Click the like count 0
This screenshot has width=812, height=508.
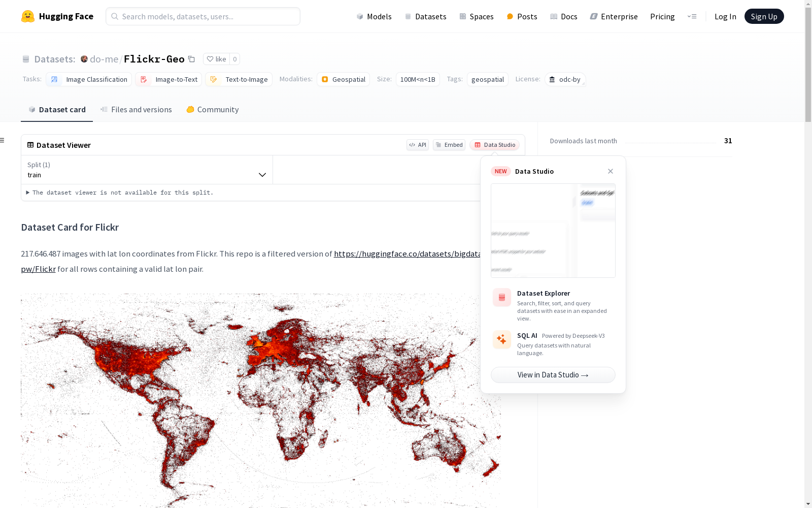pyautogui.click(x=235, y=59)
